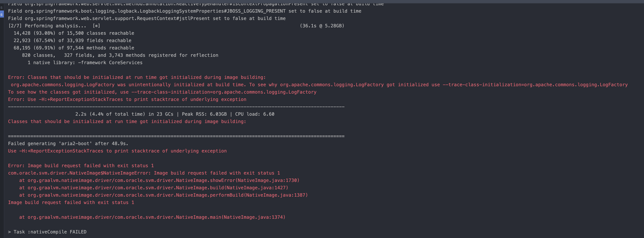Open the NativeImage.java:1730 stack trace link
The width and height of the screenshot is (644, 238).
(268, 180)
